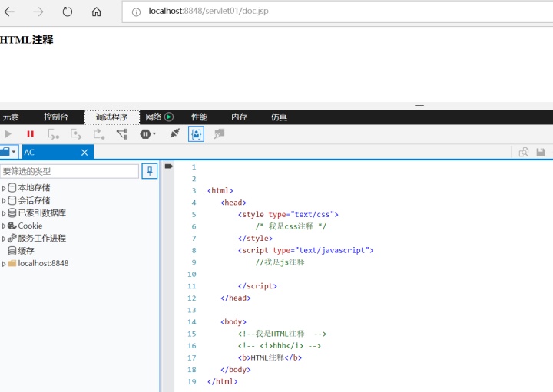The height and width of the screenshot is (392, 553).
Task: Select the localhost:8848 folder
Action: click(43, 263)
